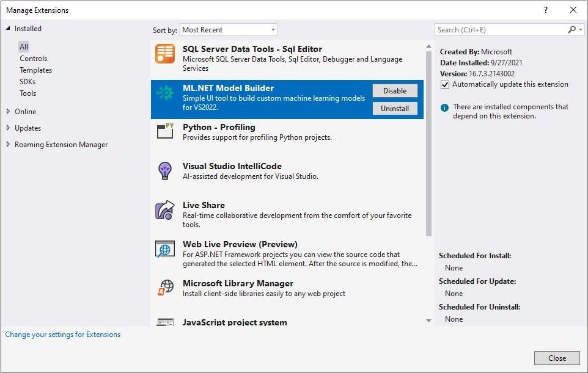Click the IntelliCode lightbulb icon
Screen dimensions: 588x373
coord(165,171)
